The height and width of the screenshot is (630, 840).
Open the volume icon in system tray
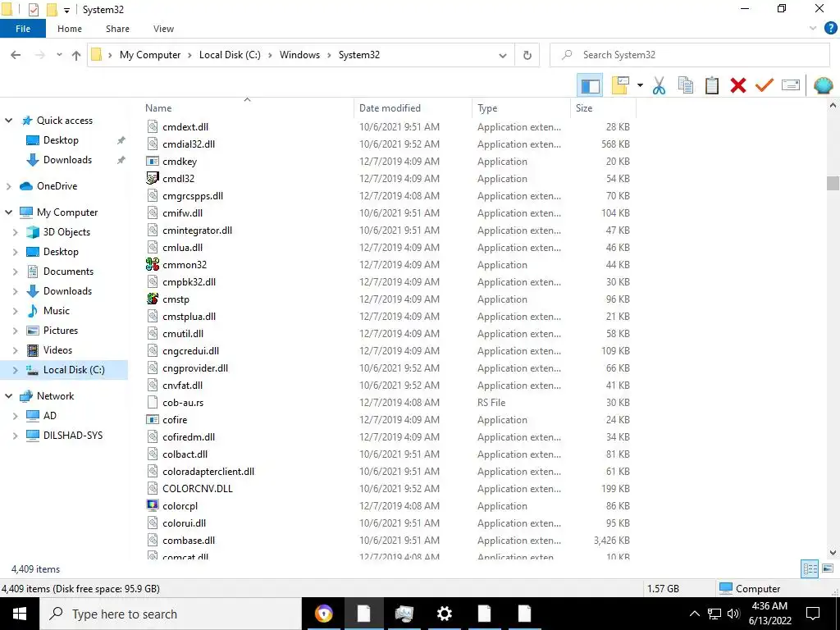pos(733,614)
